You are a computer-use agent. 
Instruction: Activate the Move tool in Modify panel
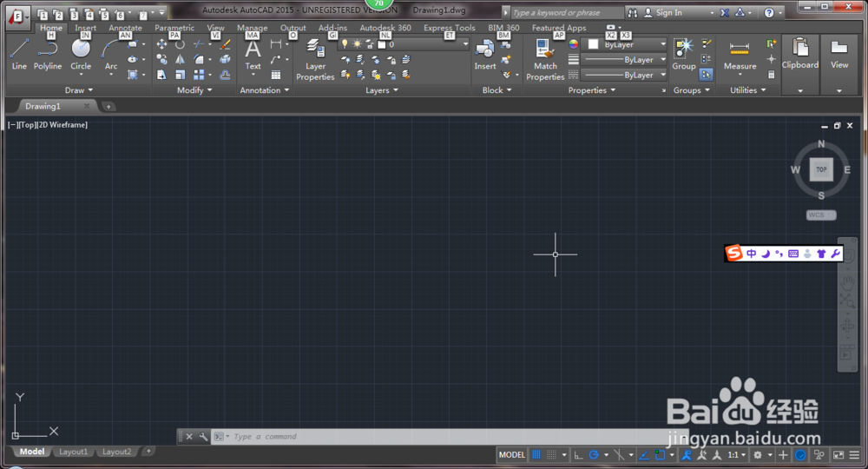[161, 44]
